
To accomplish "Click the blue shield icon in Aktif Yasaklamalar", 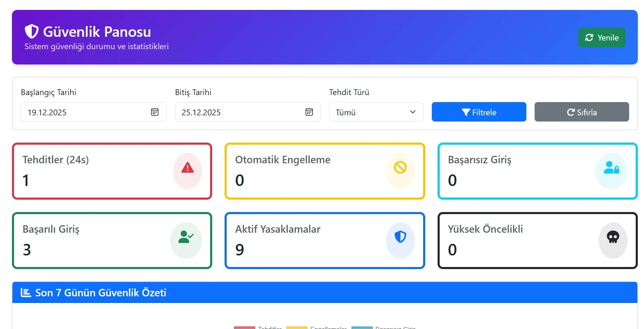I will (x=400, y=237).
